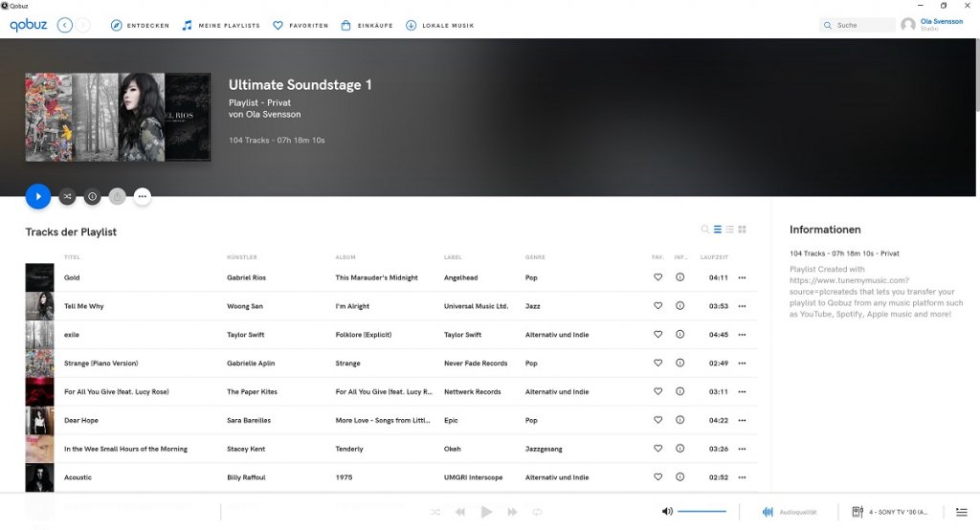Favorite the track exile
The width and height of the screenshot is (980, 530).
click(x=658, y=335)
